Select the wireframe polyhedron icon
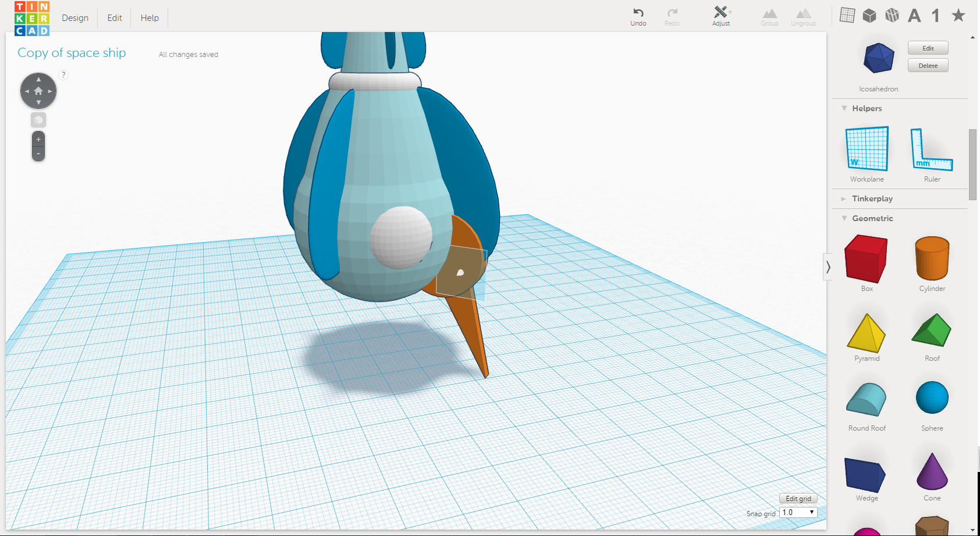The width and height of the screenshot is (980, 536). coord(892,15)
